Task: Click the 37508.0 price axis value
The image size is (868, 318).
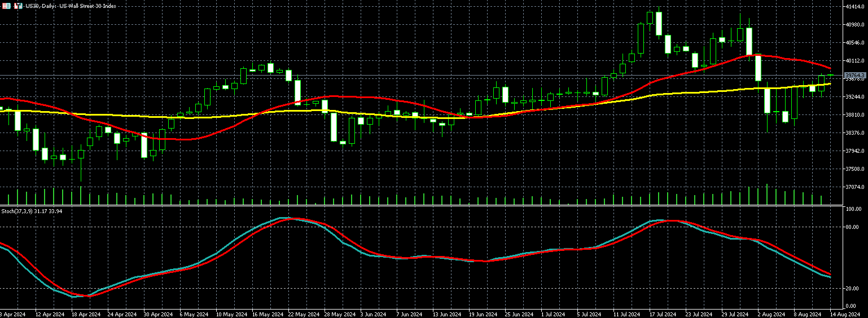Action: click(x=856, y=169)
